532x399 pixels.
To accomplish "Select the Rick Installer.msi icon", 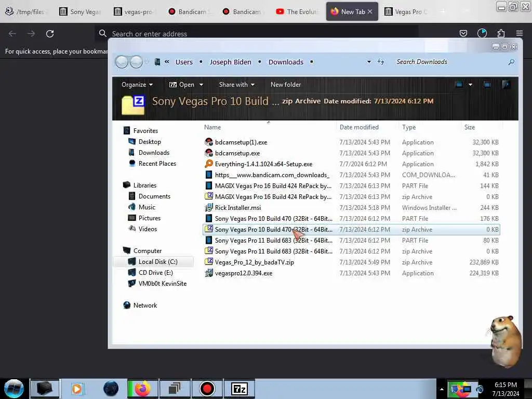I will [209, 208].
